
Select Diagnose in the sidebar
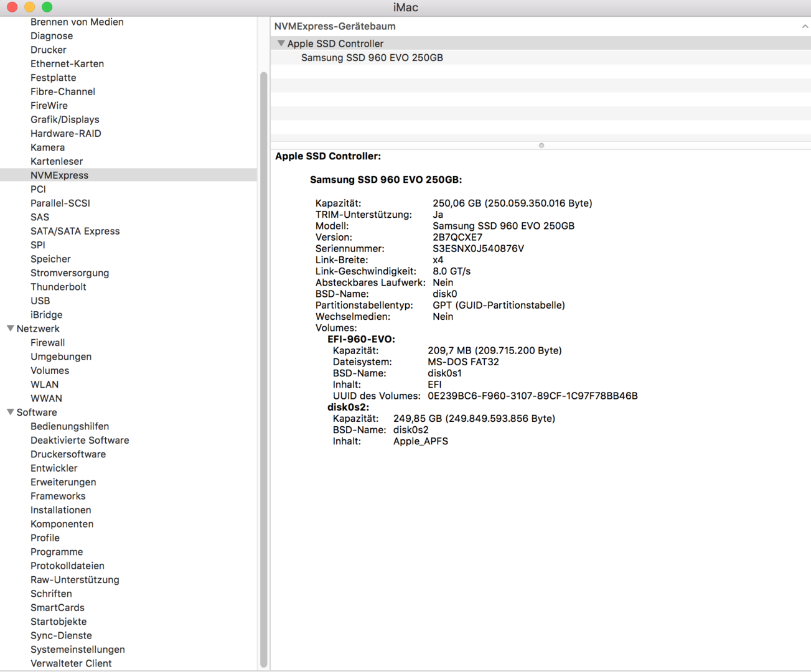52,36
